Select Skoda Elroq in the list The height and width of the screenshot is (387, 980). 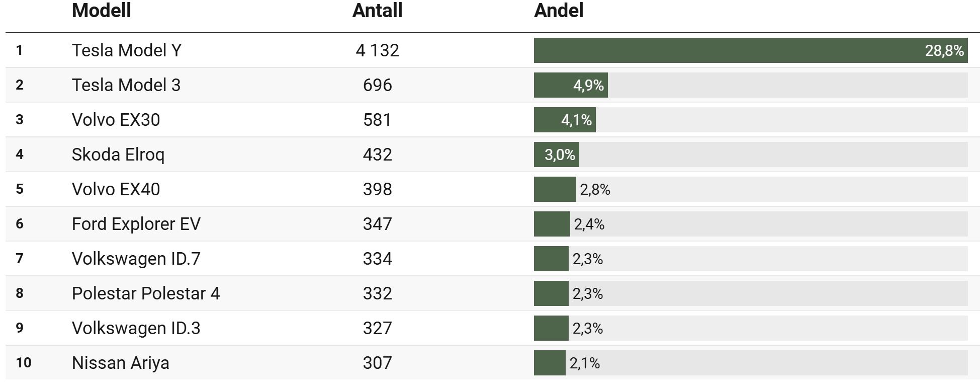tap(118, 154)
